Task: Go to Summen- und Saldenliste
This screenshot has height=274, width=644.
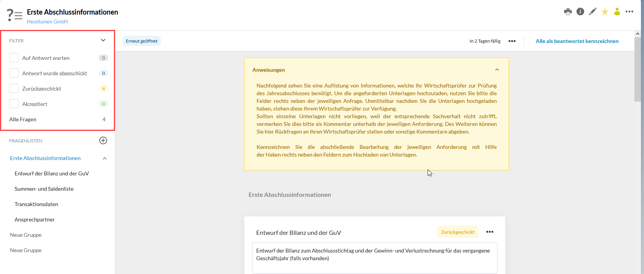Action: [44, 189]
